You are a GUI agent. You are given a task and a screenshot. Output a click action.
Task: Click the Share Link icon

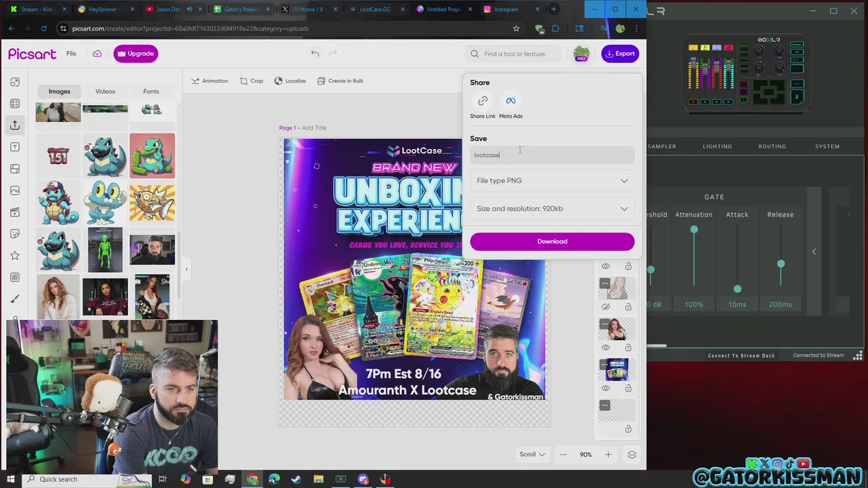(483, 101)
